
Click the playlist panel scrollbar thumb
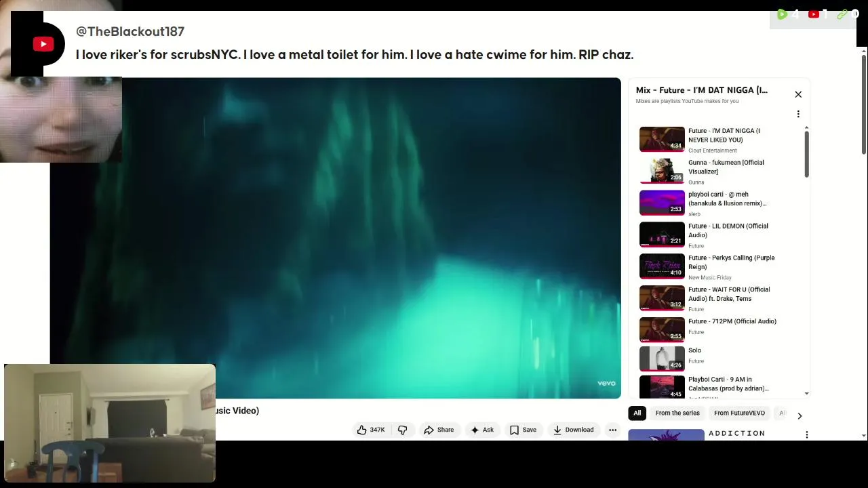pyautogui.click(x=806, y=155)
